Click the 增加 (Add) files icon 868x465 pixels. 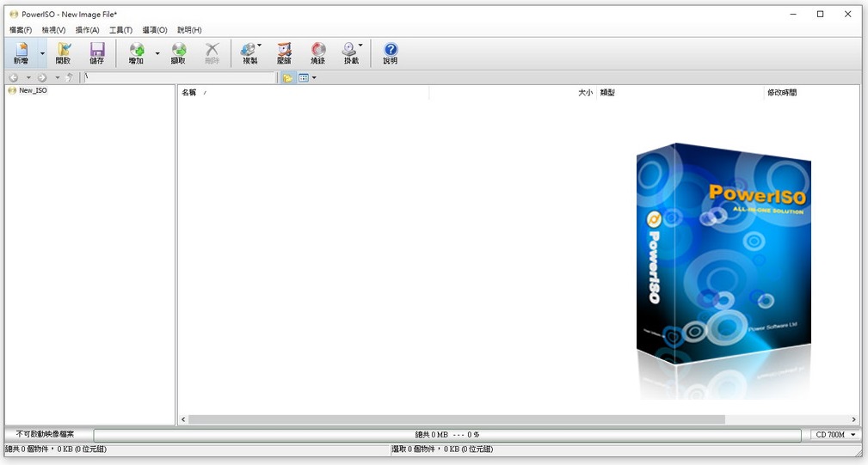[x=136, y=53]
